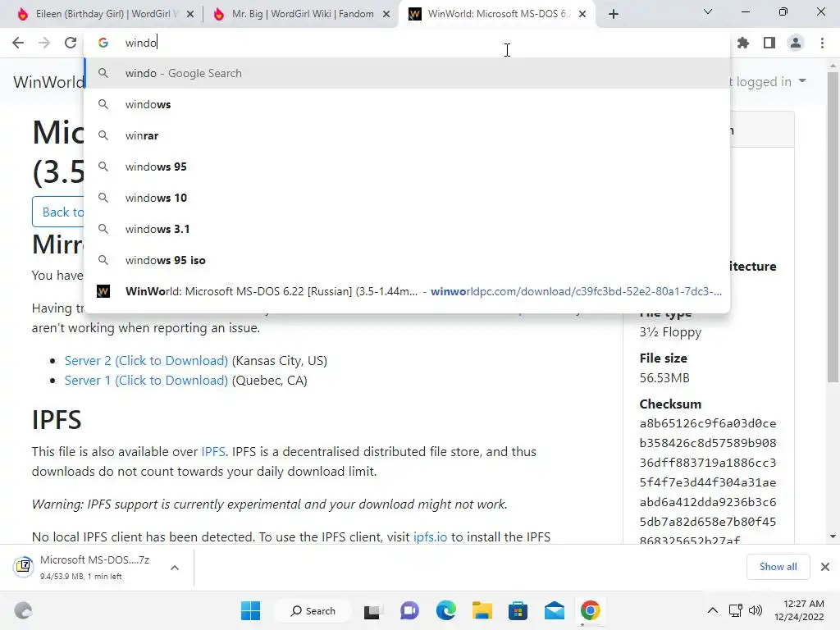
Task: Select the 'windows 95' suggestion
Action: pyautogui.click(x=407, y=167)
